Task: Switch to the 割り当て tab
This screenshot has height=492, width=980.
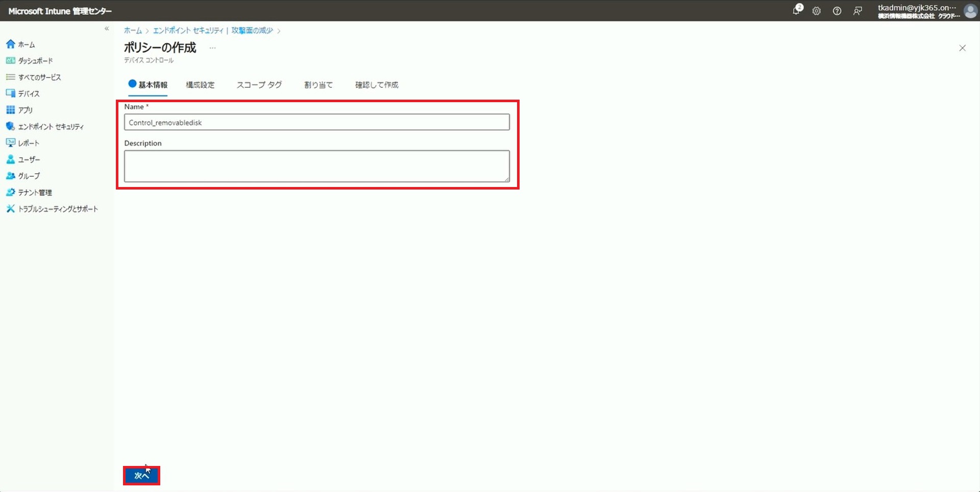Action: coord(318,85)
